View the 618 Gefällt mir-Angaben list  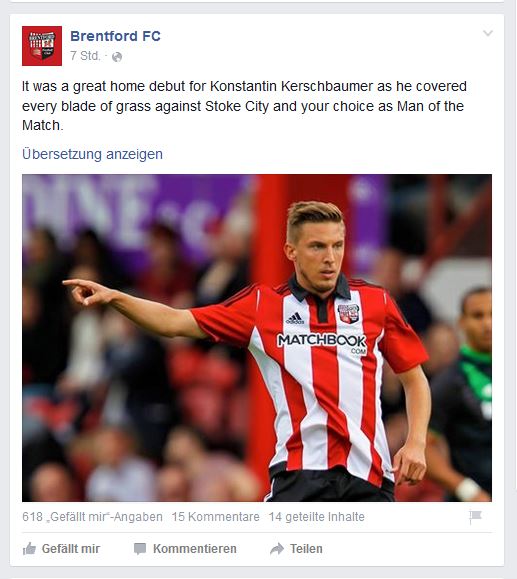click(x=92, y=517)
